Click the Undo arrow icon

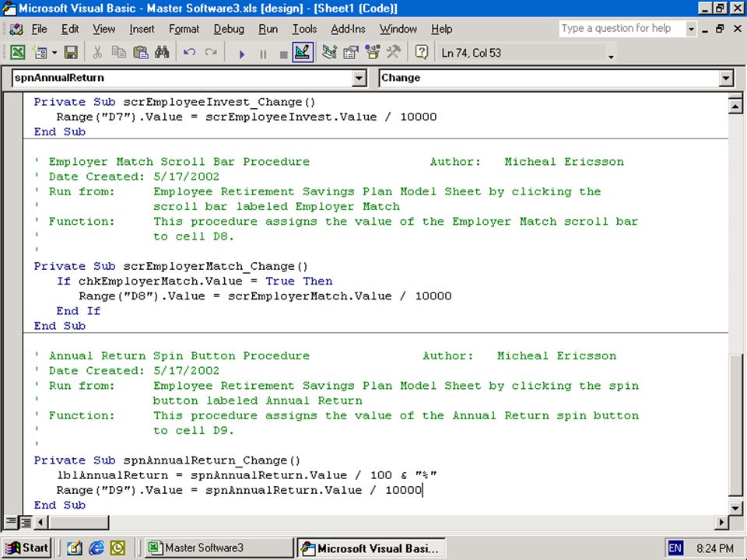pos(189,52)
